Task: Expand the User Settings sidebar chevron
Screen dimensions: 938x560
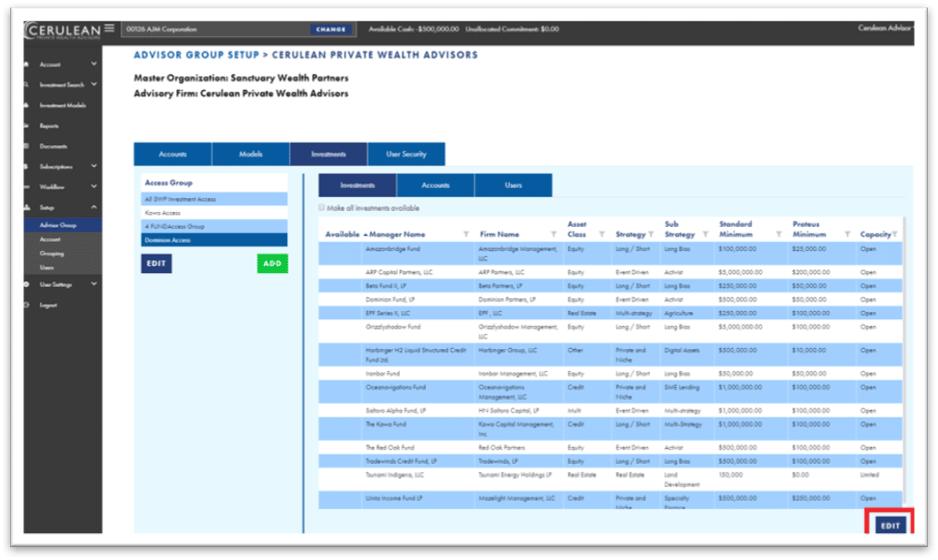Action: (x=94, y=284)
